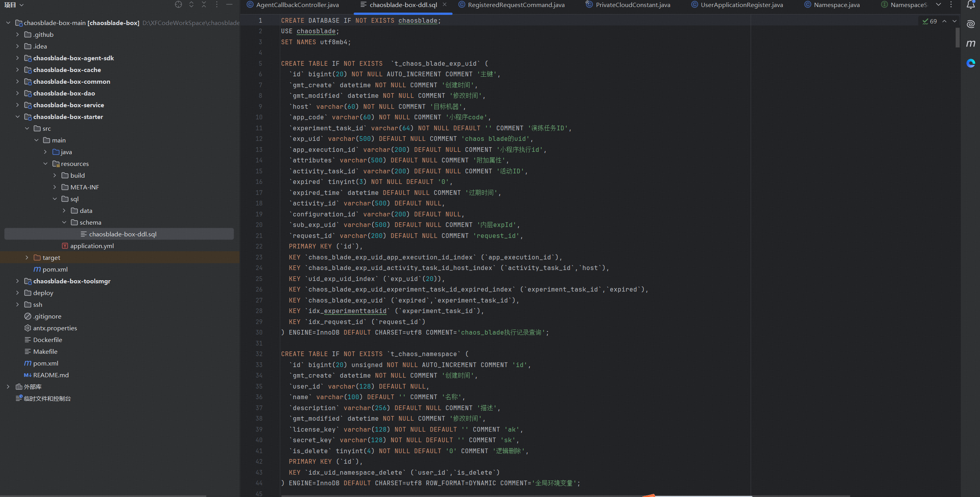Expand the 外部库 node
980x497 pixels.
click(x=8, y=387)
